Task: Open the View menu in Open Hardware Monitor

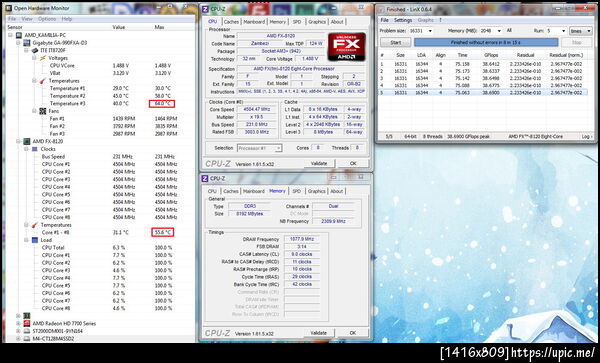Action: (27, 19)
